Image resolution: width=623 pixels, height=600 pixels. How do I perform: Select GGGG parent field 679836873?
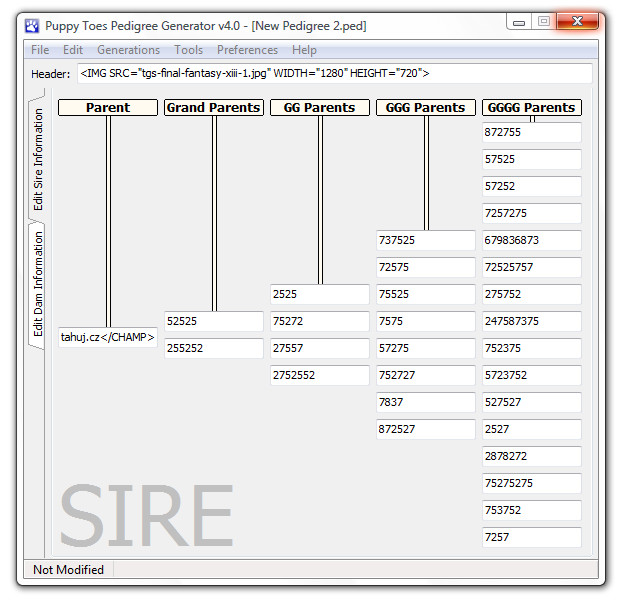(x=532, y=240)
